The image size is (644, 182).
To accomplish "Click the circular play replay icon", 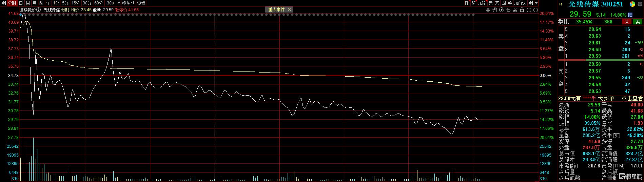I will (x=502, y=10).
